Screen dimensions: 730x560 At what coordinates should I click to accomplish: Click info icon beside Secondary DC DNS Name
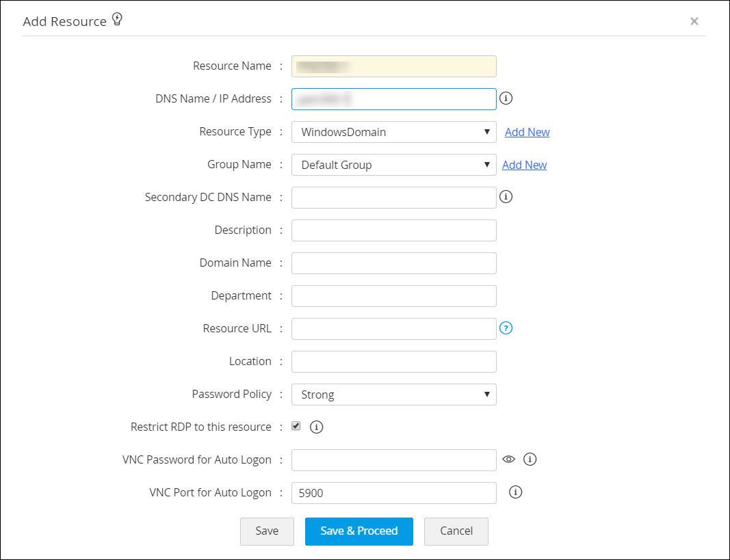click(x=506, y=197)
